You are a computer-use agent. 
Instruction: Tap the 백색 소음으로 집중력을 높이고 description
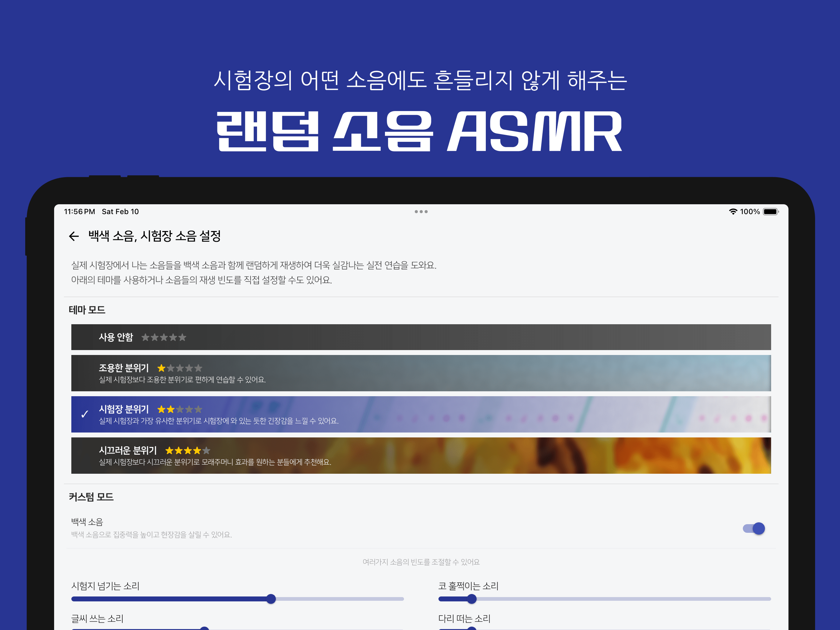point(152,535)
